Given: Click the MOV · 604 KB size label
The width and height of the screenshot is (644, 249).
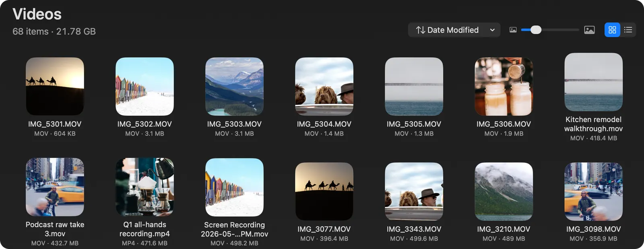Looking at the screenshot, I should coord(55,134).
